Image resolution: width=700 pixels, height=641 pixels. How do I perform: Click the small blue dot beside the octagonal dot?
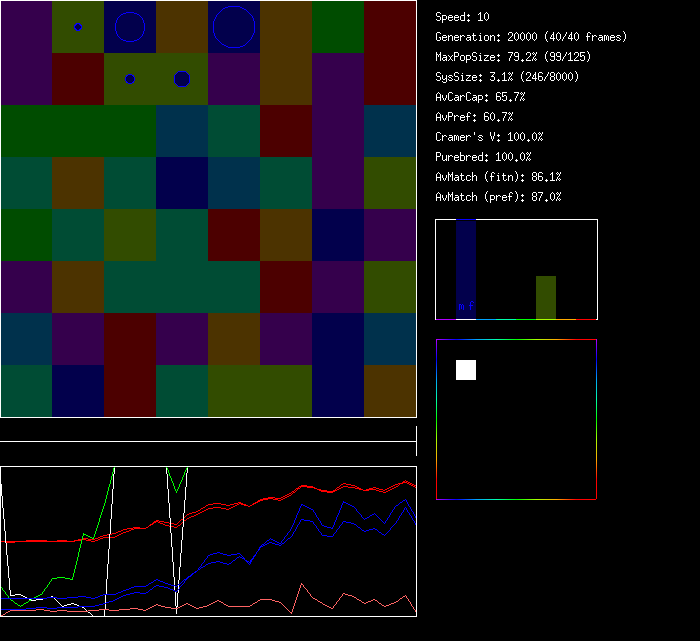click(x=130, y=79)
